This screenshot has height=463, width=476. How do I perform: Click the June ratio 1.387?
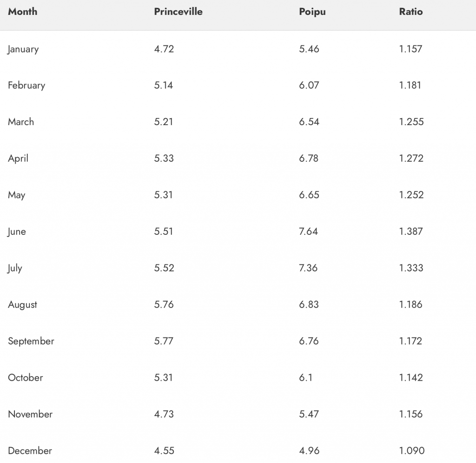pyautogui.click(x=411, y=231)
